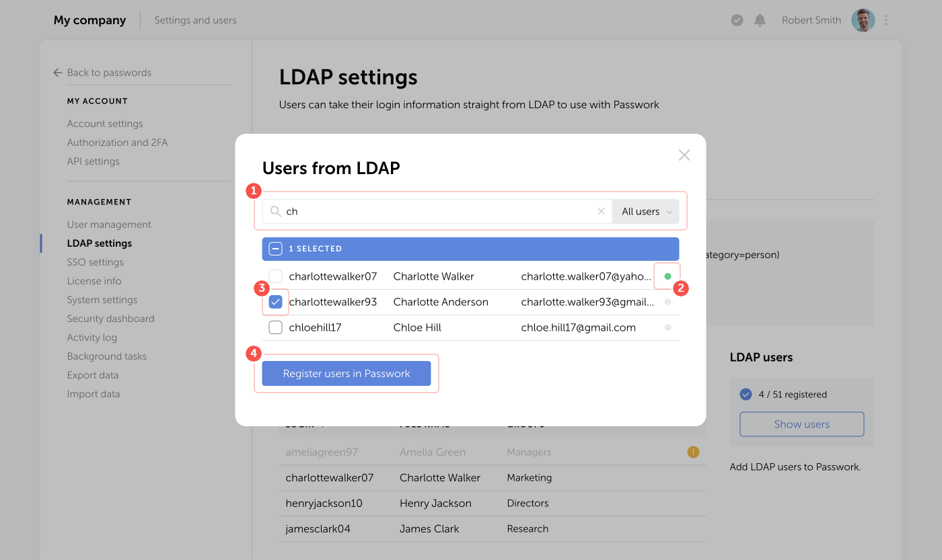This screenshot has height=560, width=942.
Task: Select Activity log in the sidebar
Action: [92, 337]
